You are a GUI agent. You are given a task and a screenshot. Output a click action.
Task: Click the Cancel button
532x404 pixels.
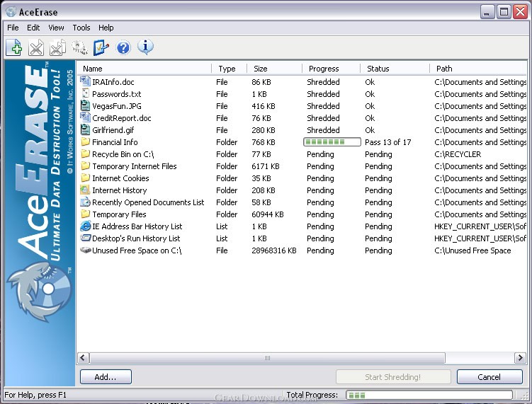click(489, 377)
